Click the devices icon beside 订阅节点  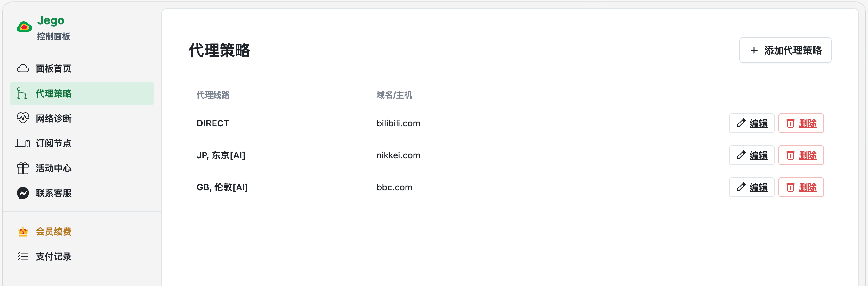(23, 143)
